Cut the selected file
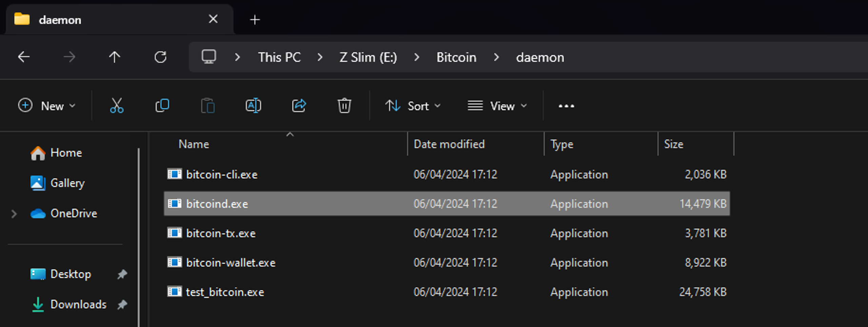868x327 pixels. pyautogui.click(x=117, y=106)
